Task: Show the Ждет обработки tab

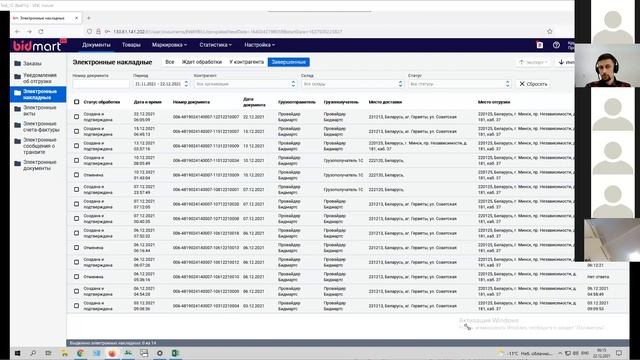Action: click(202, 62)
